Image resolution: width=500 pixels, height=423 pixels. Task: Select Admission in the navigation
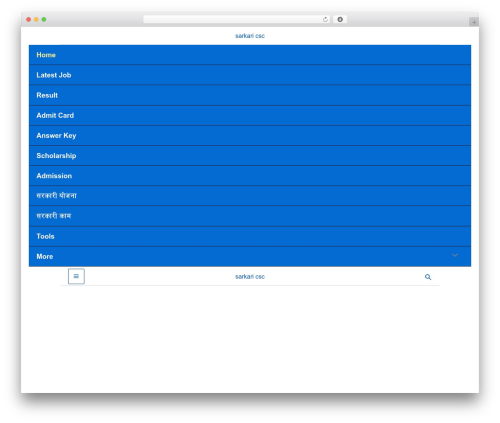click(x=250, y=176)
